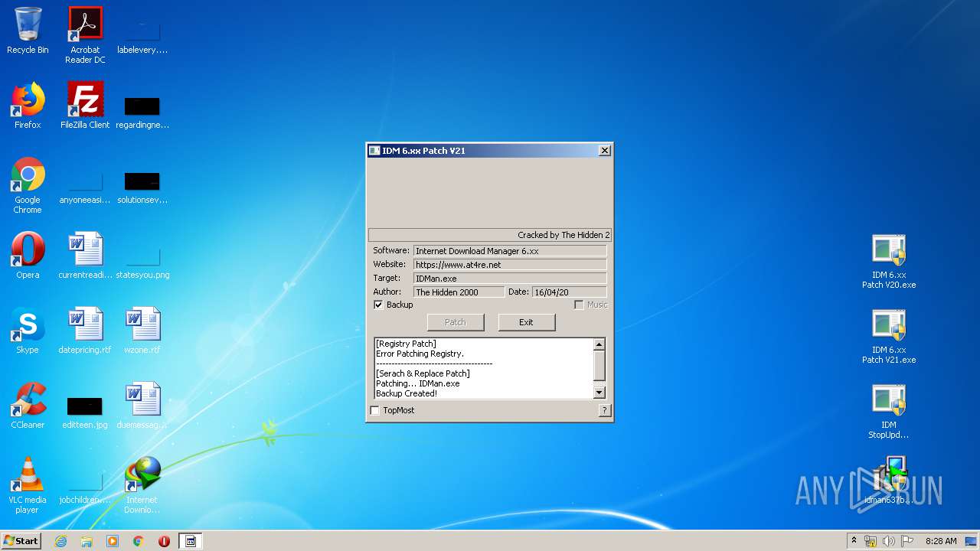Open the media player taskbar icon

pyautogui.click(x=113, y=541)
